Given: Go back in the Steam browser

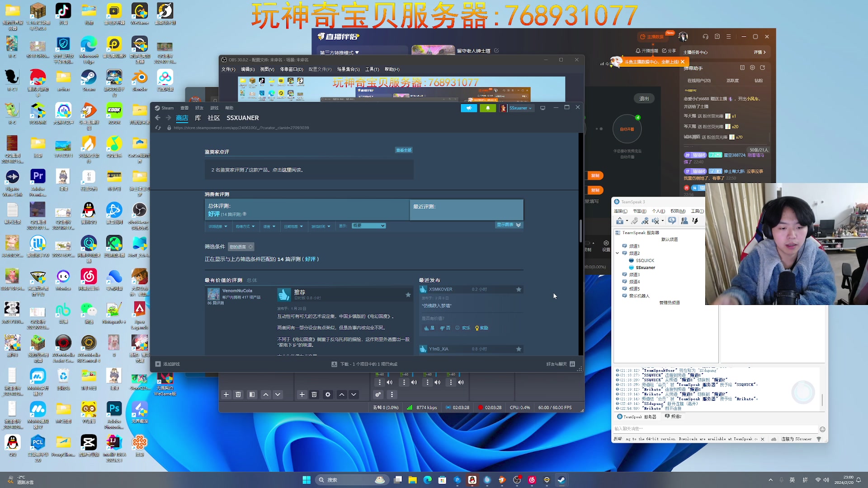Looking at the screenshot, I should pos(157,118).
